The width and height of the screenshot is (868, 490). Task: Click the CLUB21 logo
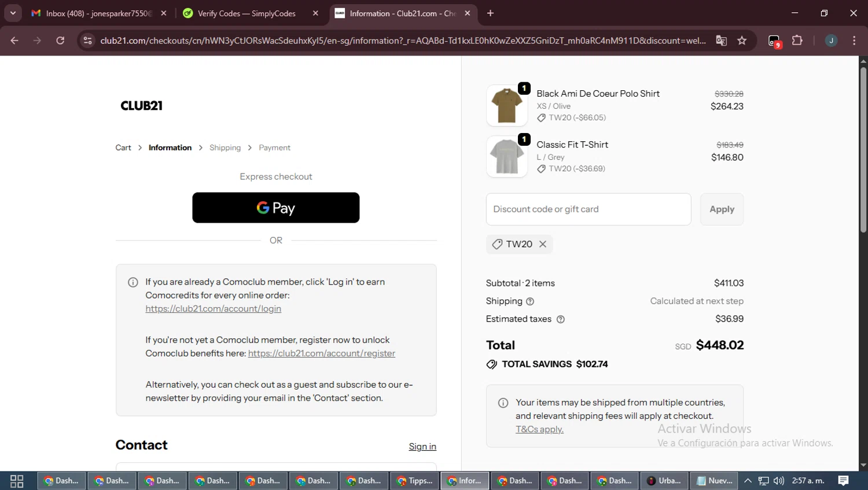point(142,106)
